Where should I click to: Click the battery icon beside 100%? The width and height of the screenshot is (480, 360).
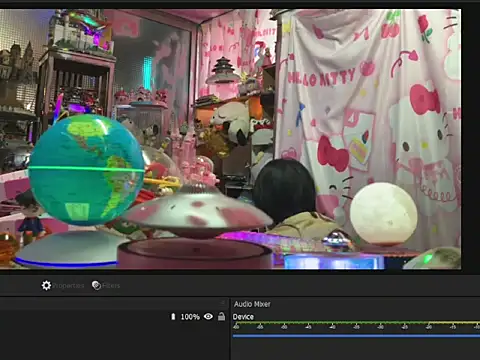[x=173, y=316]
